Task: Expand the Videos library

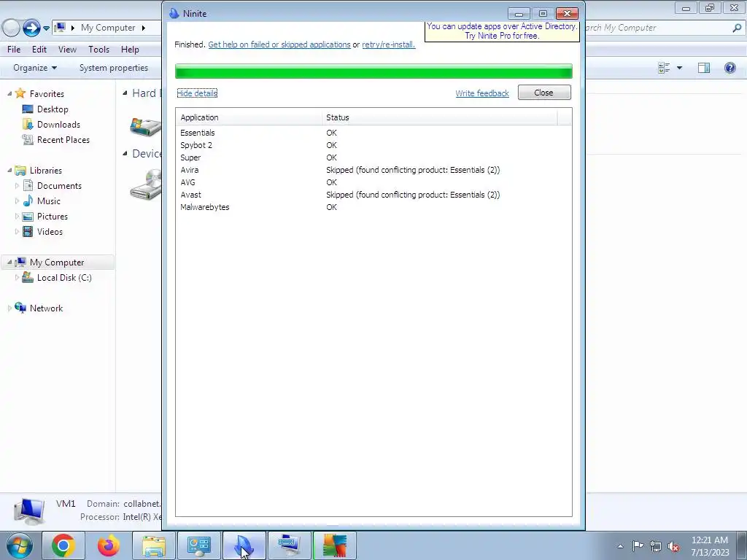Action: tap(18, 231)
